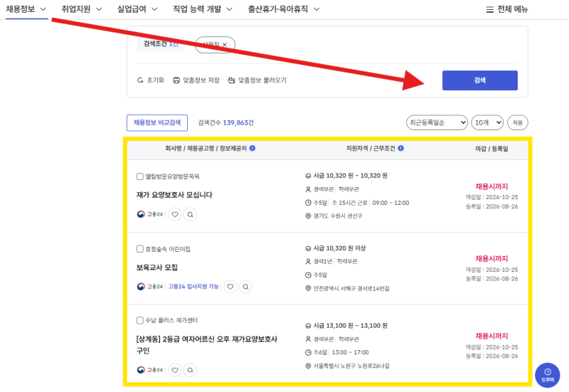Click the heart icon for 보육교사 모집
Viewport: 569px width, 392px height.
point(230,287)
